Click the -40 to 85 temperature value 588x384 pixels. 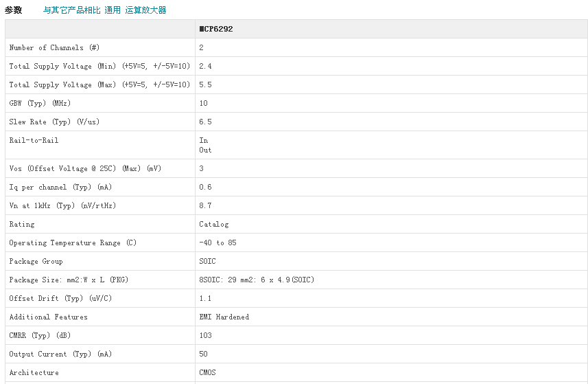point(217,243)
